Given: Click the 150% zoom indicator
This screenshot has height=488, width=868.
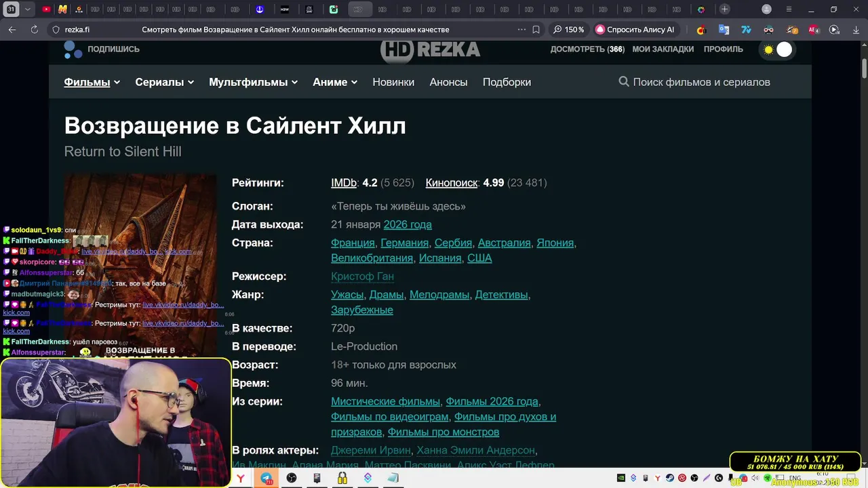Looking at the screenshot, I should (568, 30).
